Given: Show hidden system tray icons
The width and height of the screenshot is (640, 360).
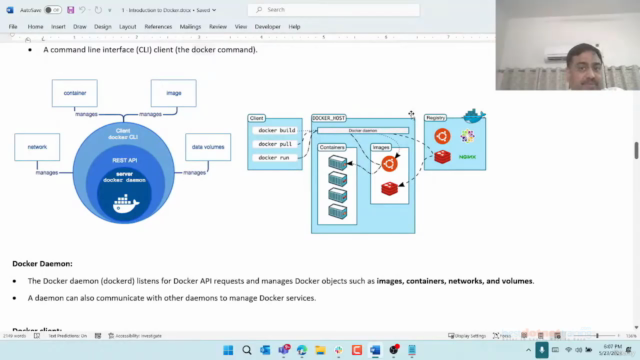Looking at the screenshot, I should click(528, 350).
